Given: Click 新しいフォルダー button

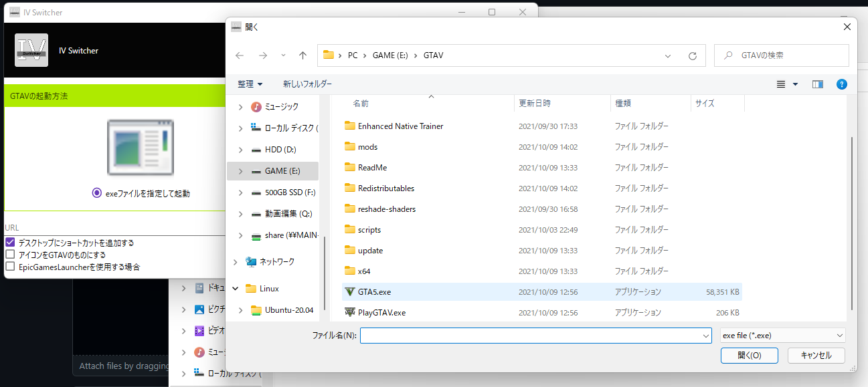Looking at the screenshot, I should click(307, 84).
